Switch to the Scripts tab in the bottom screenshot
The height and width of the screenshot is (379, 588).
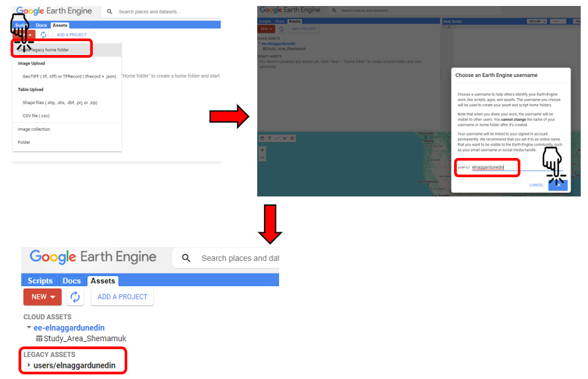point(40,281)
